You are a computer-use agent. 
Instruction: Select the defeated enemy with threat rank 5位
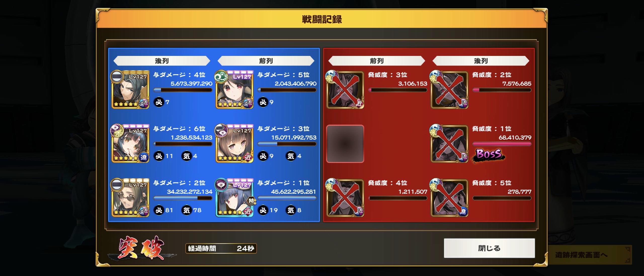coord(449,198)
